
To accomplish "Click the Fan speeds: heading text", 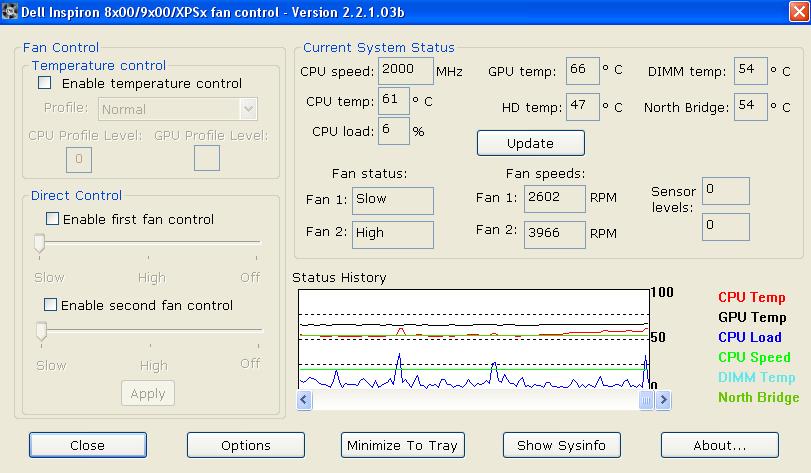I will [x=546, y=174].
